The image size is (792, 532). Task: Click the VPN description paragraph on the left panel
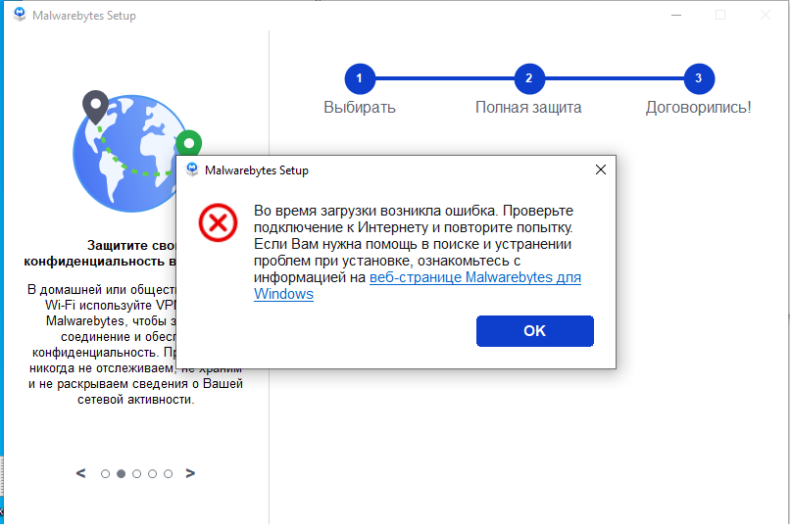(135, 344)
